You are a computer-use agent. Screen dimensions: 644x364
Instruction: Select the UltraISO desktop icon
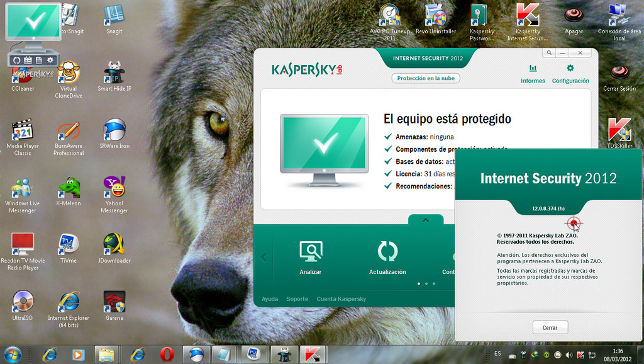23,306
